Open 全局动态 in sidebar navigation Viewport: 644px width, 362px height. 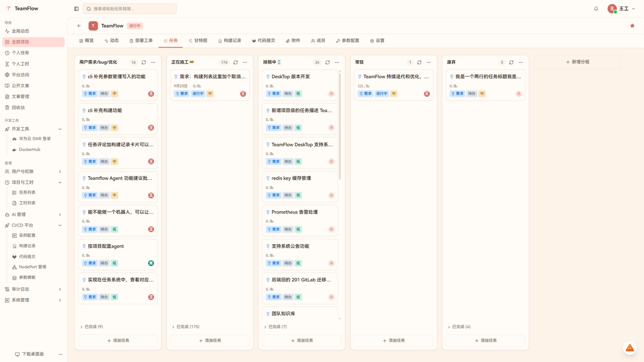33,31
